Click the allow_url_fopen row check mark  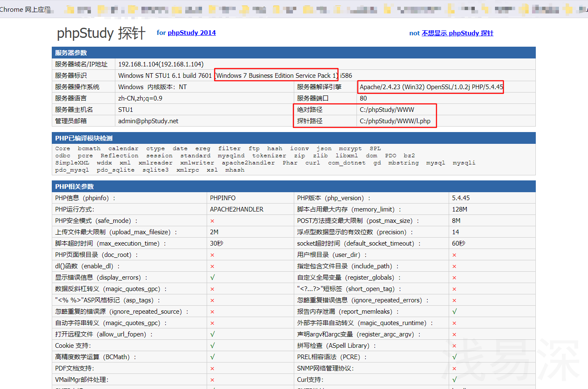click(x=213, y=334)
